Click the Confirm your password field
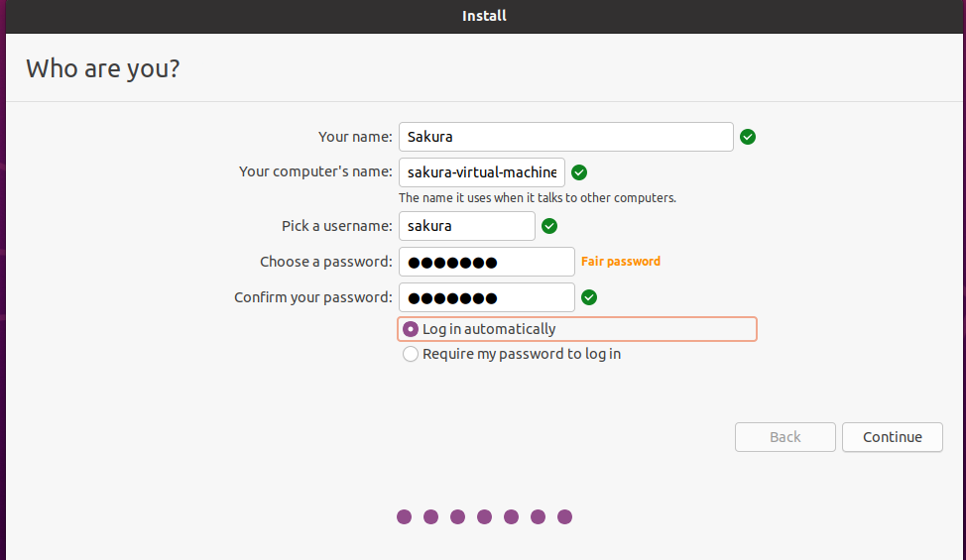This screenshot has width=966, height=560. point(486,297)
